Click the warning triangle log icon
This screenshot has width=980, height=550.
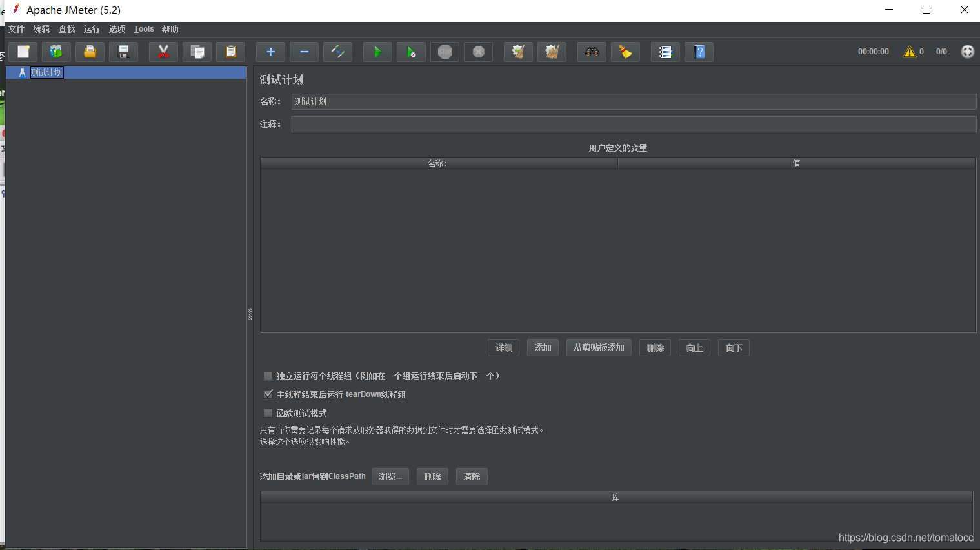pos(910,52)
